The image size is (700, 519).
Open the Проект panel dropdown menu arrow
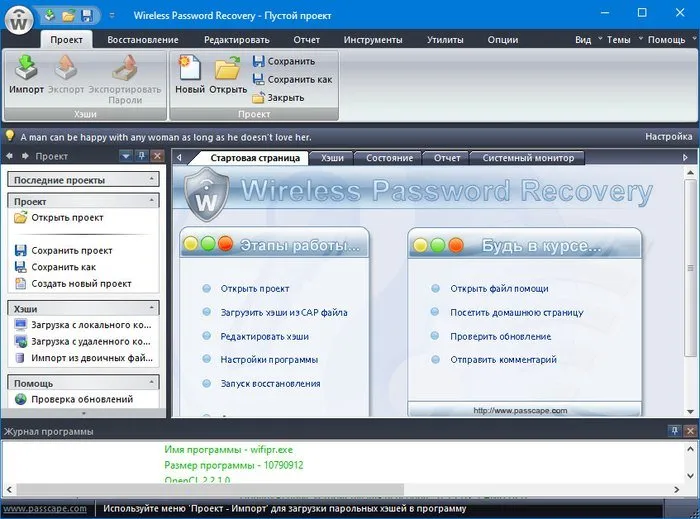[x=126, y=156]
